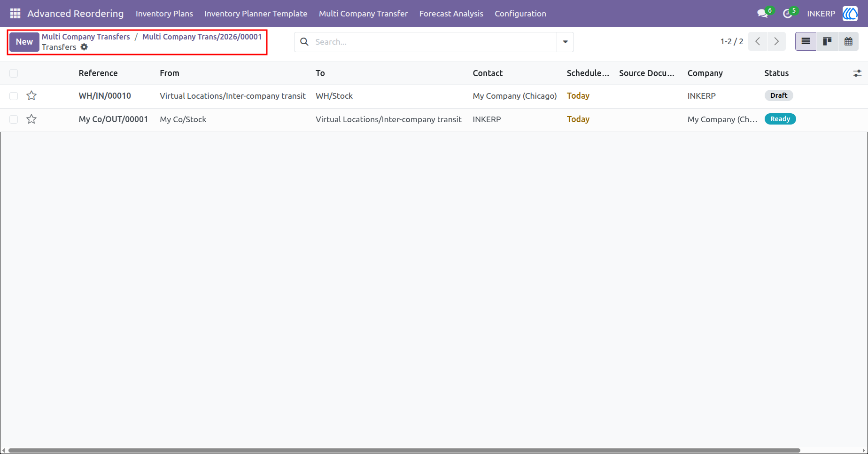The image size is (868, 454).
Task: Sort by Company column header
Action: pyautogui.click(x=705, y=73)
